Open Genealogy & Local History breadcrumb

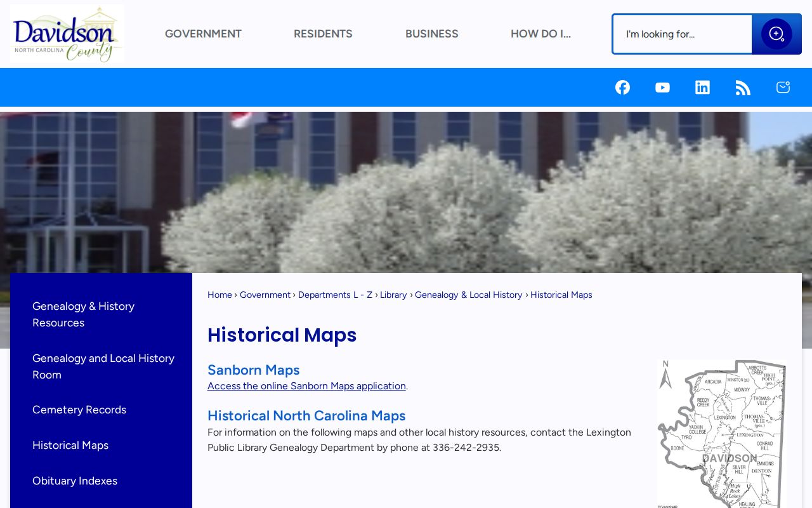click(469, 295)
